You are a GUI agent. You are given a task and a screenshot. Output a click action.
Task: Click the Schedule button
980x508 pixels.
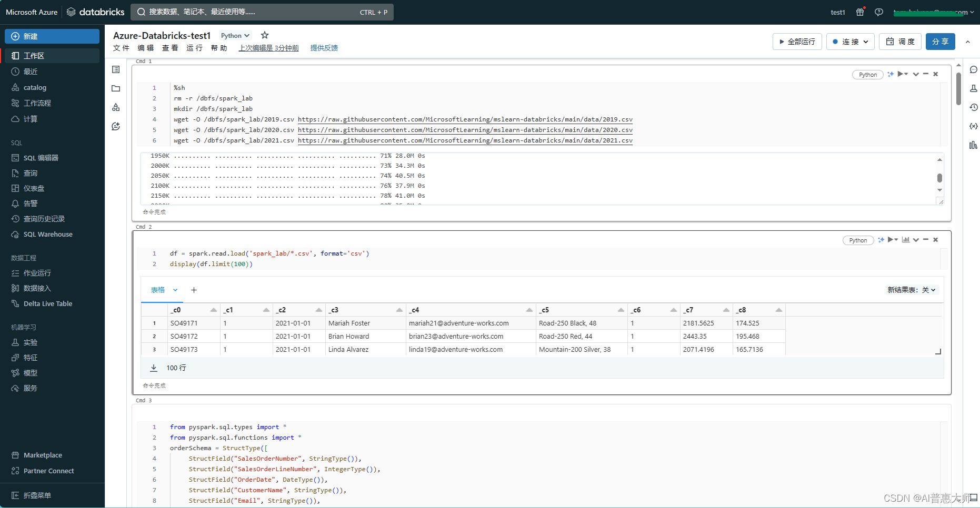point(900,42)
